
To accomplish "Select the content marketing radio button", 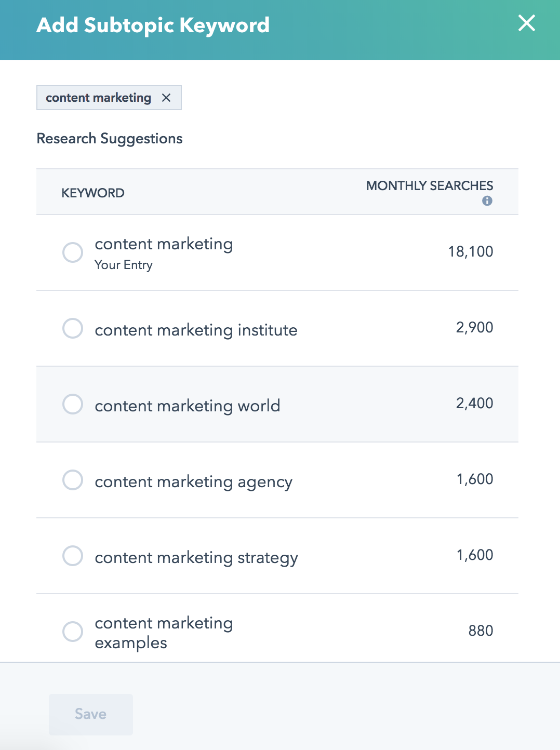I will click(73, 252).
